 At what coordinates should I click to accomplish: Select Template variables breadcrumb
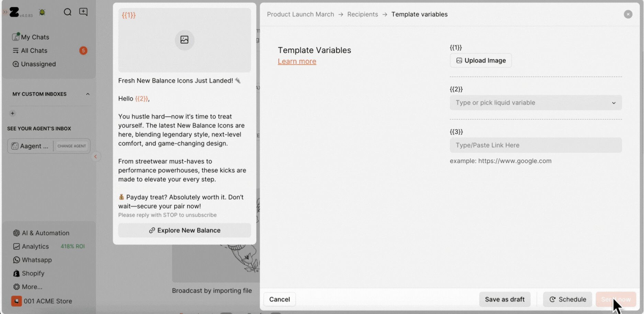point(419,14)
